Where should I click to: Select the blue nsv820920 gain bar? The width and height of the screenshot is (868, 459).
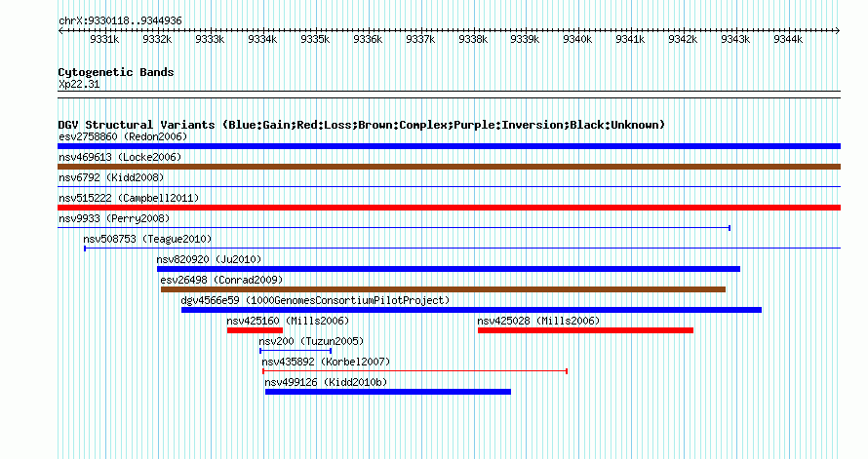pyautogui.click(x=449, y=269)
